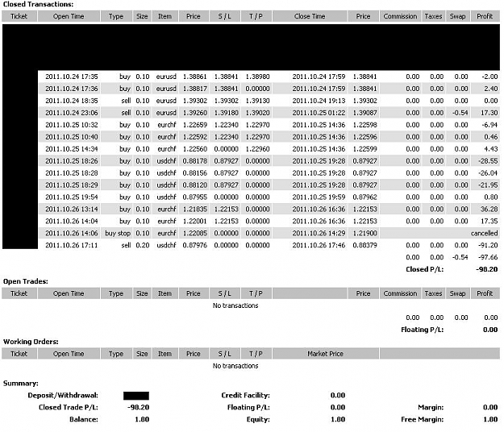Screen dimensions: 504x432
Task: Click the Swap header in Closed Transactions
Action: (x=457, y=16)
